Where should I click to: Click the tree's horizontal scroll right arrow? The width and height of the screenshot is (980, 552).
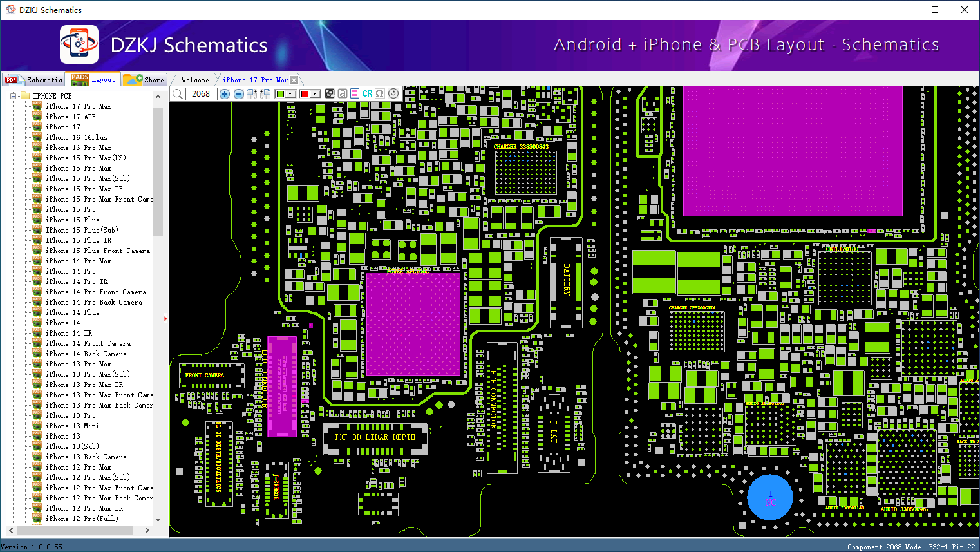click(x=147, y=530)
